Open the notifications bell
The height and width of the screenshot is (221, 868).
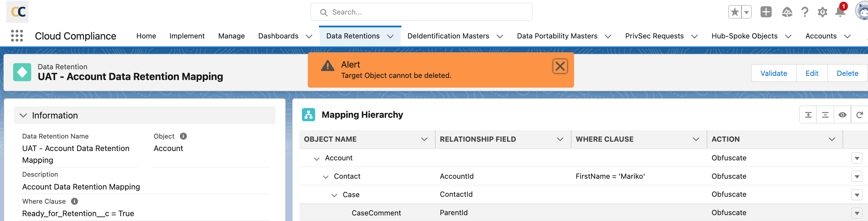pos(840,12)
